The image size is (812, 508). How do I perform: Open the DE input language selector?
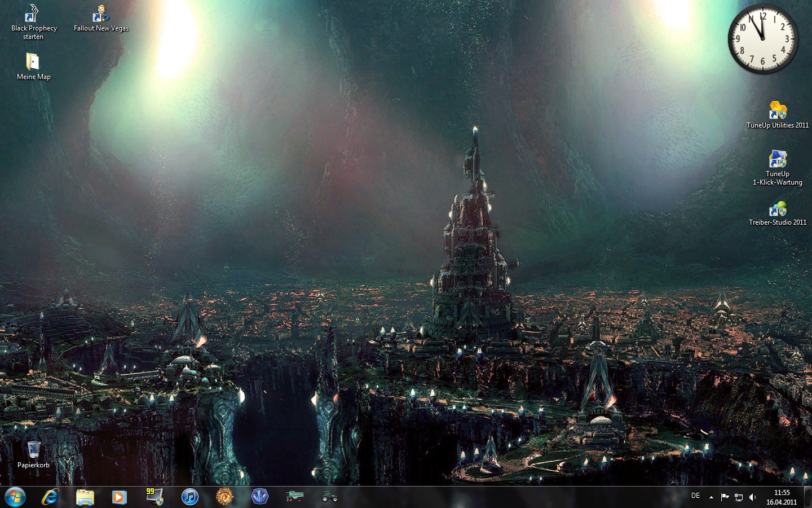coord(696,496)
